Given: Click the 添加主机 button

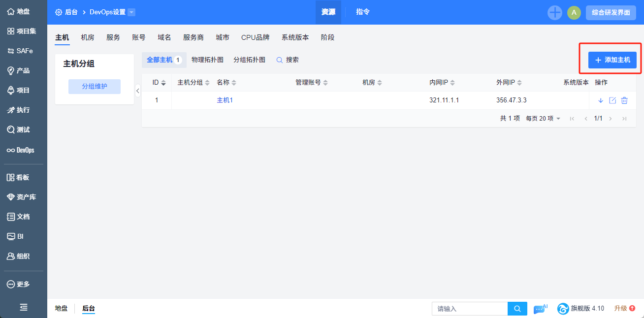Looking at the screenshot, I should 612,60.
